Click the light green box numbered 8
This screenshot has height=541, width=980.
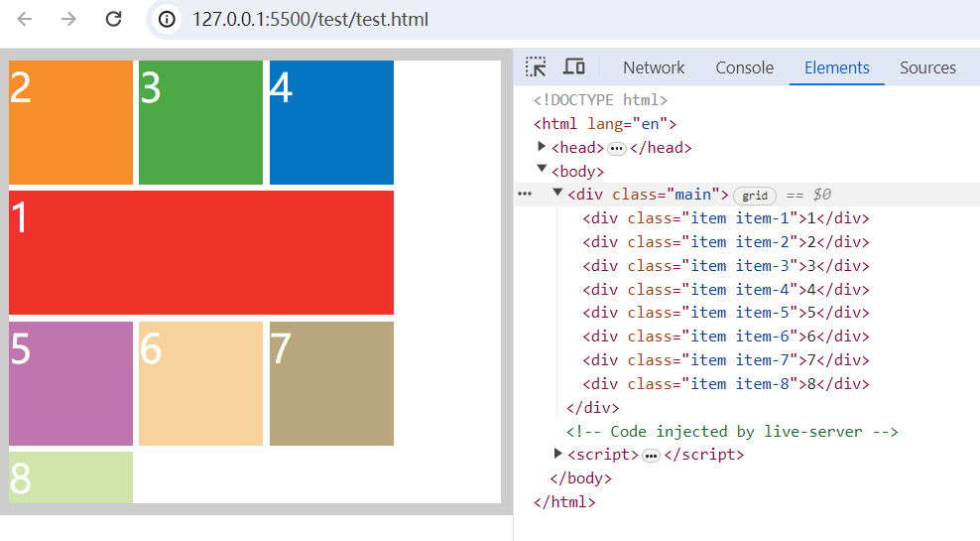70,477
